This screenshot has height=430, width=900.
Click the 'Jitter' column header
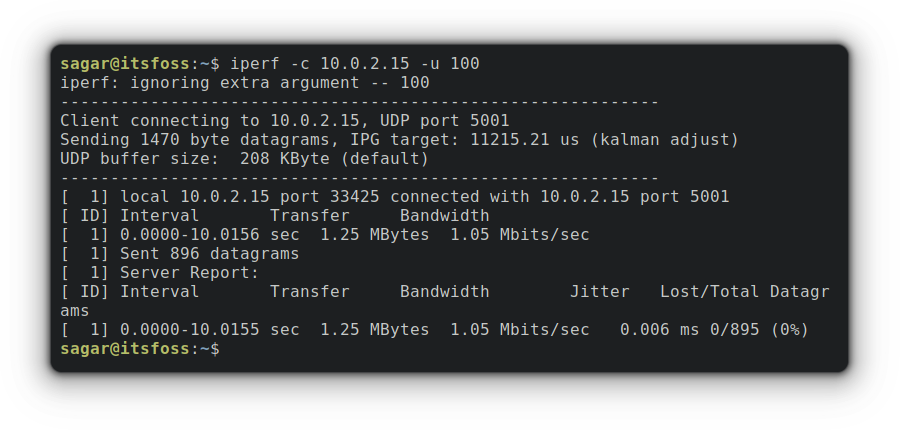(x=599, y=292)
